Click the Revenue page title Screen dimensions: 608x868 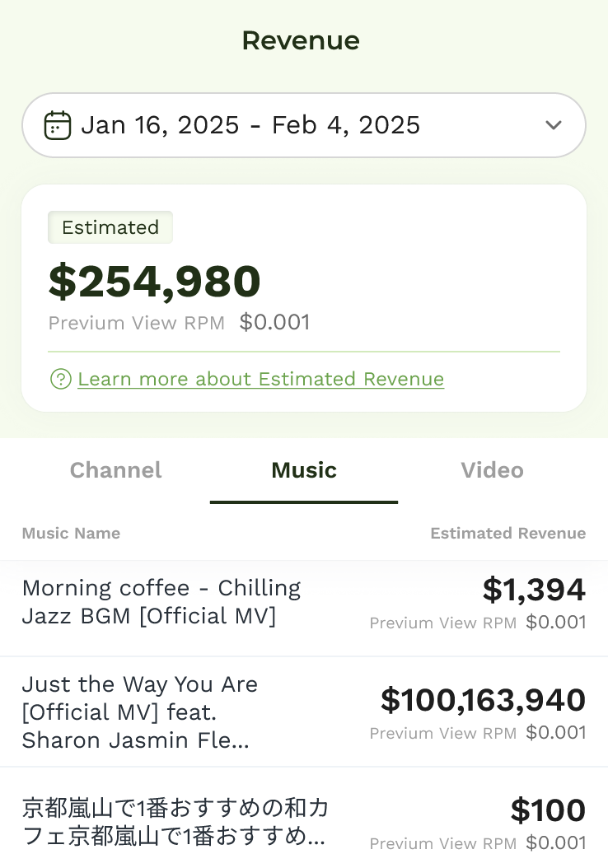(301, 40)
